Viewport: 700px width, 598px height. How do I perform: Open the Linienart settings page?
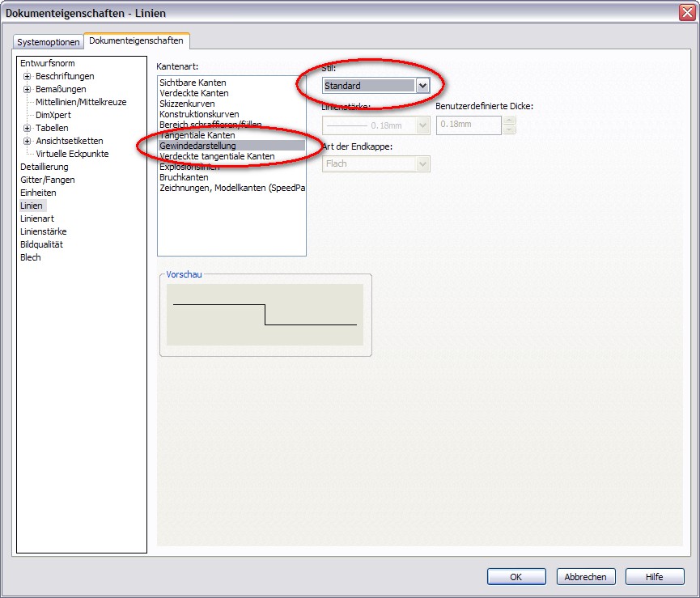click(x=37, y=218)
